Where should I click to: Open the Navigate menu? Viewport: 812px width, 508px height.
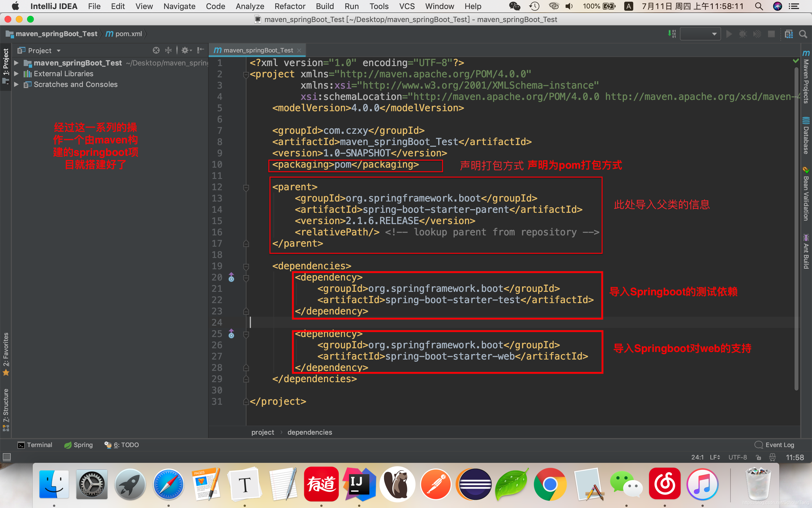(x=180, y=6)
